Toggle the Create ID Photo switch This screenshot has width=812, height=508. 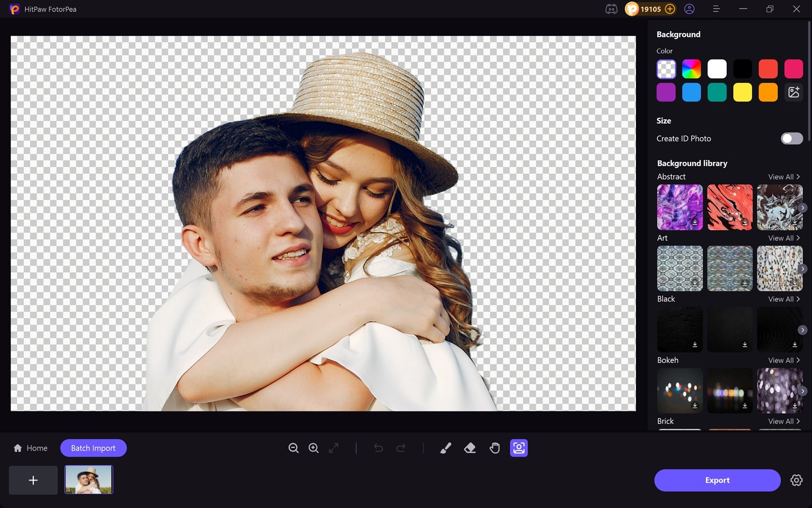coord(792,139)
